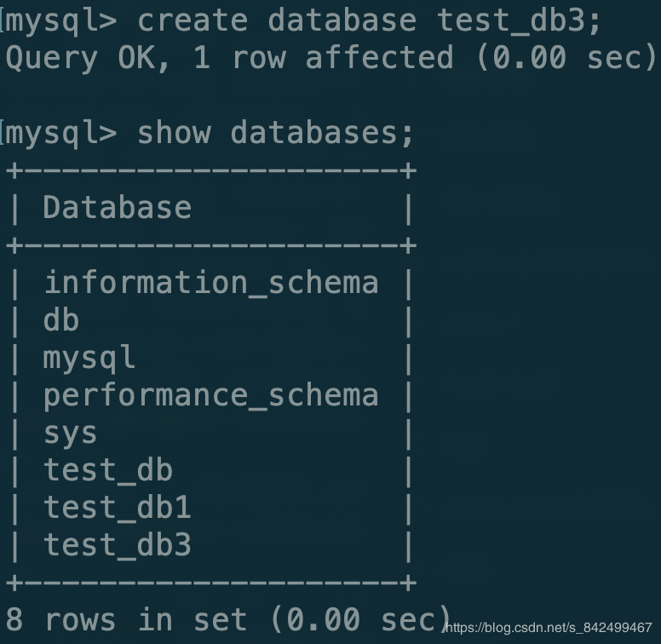The height and width of the screenshot is (644, 661).
Task: Select the information_schema row
Action: point(210,283)
